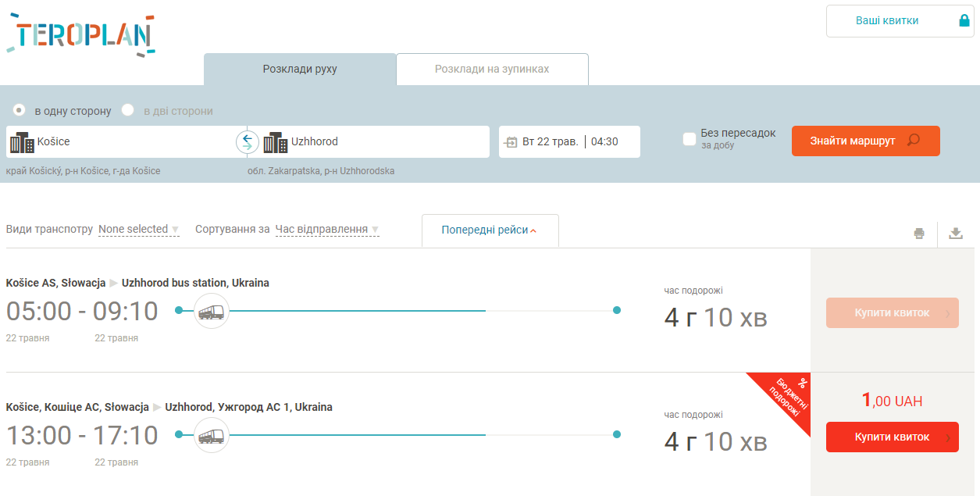Image resolution: width=980 pixels, height=496 pixels.
Task: Open sorting dropdown Час відправлення
Action: pos(327,230)
